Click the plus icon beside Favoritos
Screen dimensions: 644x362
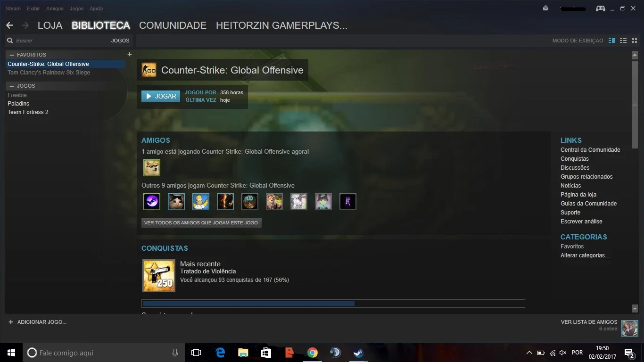point(130,54)
